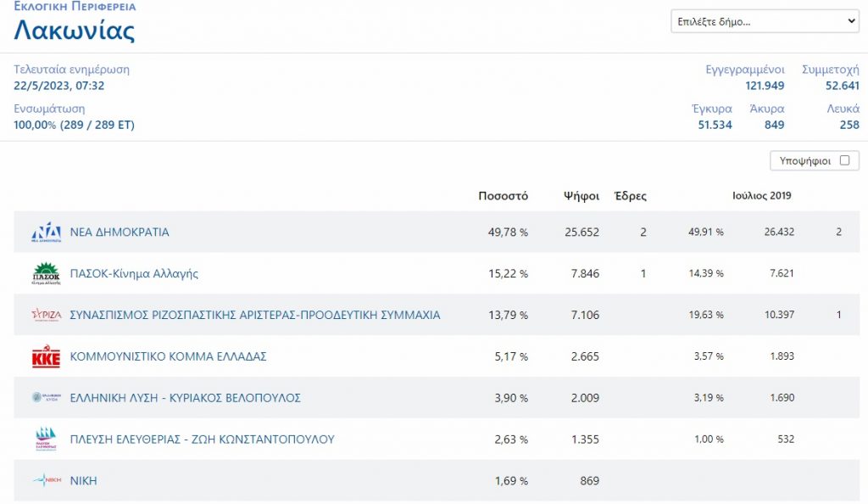Select the ΣΥΝΑΣΠΙΣΜΟΣ ΡΙΖΟΣΠΑΣΤΙΚΗΣ ΑΡΙΣΤΕΡΑΣ party name

click(x=255, y=315)
